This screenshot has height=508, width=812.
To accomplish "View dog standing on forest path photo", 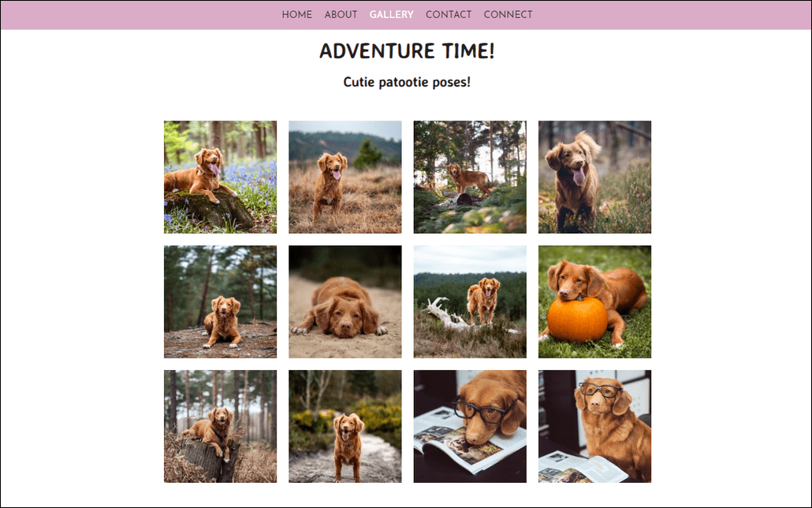I will click(345, 426).
